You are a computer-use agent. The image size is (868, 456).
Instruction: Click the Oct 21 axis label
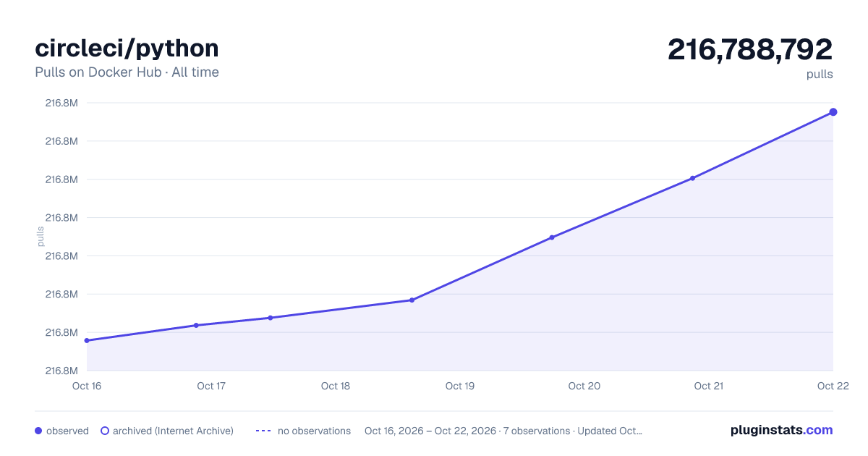point(709,386)
